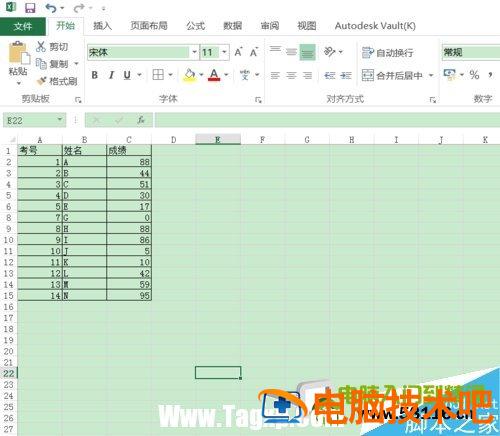Click the Insert Function fx icon

pyautogui.click(x=141, y=120)
